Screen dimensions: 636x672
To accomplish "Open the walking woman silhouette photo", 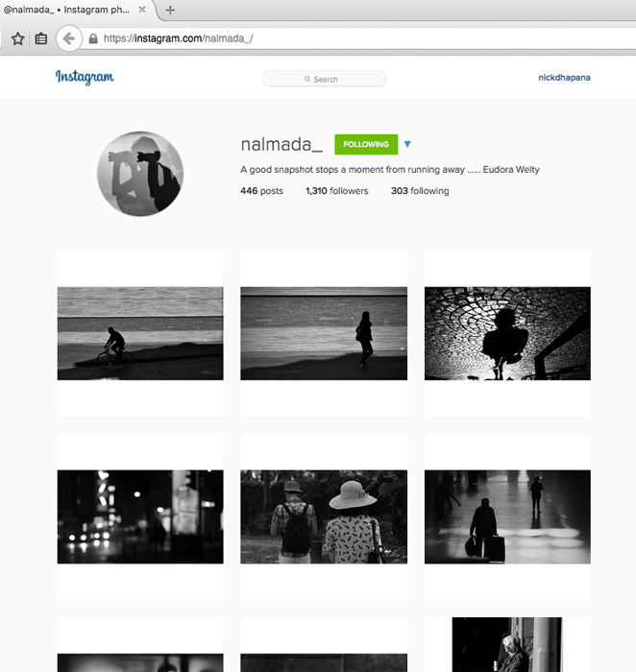I will pyautogui.click(x=324, y=333).
